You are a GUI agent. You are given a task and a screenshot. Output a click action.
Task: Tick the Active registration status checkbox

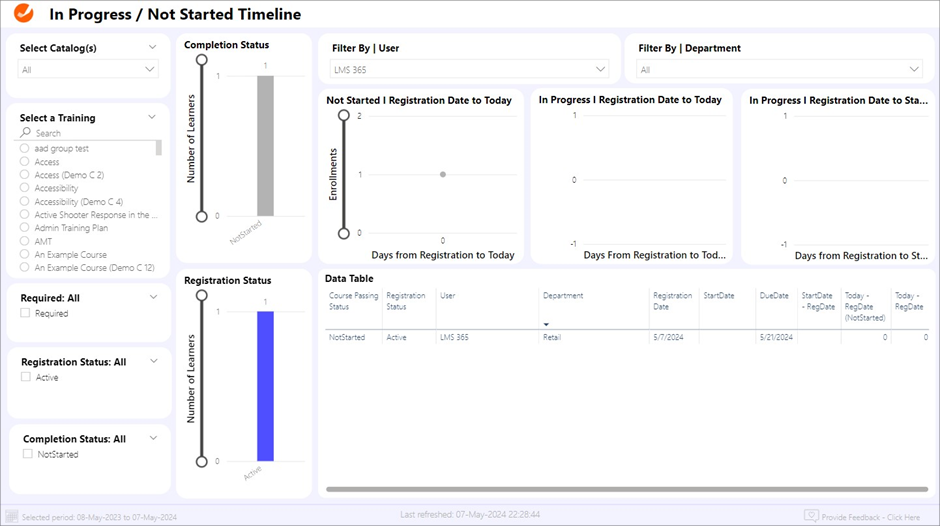pos(26,378)
